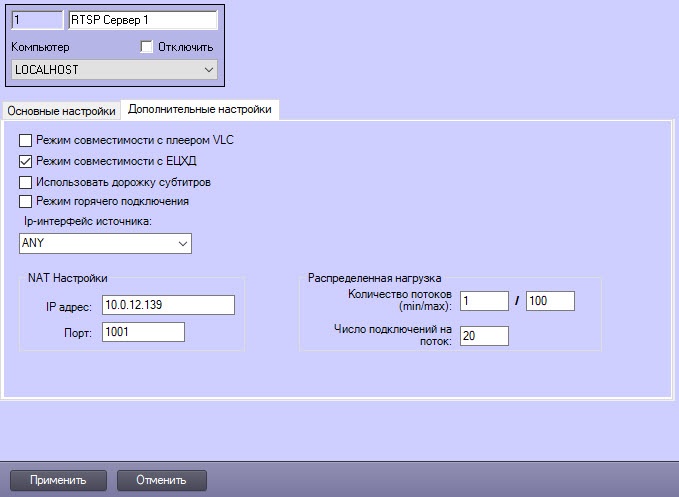Click the minimum streams count field

(484, 301)
